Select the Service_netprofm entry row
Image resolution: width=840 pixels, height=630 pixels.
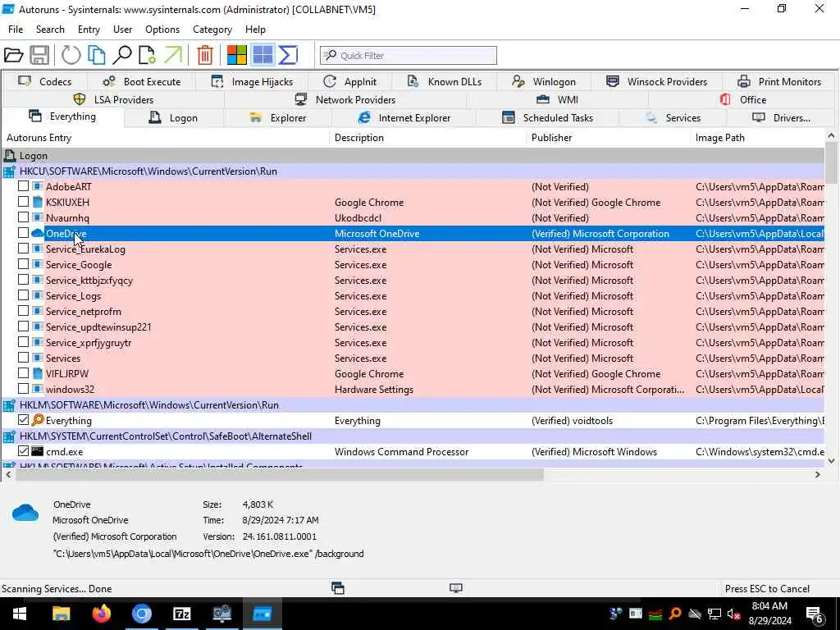pos(413,311)
